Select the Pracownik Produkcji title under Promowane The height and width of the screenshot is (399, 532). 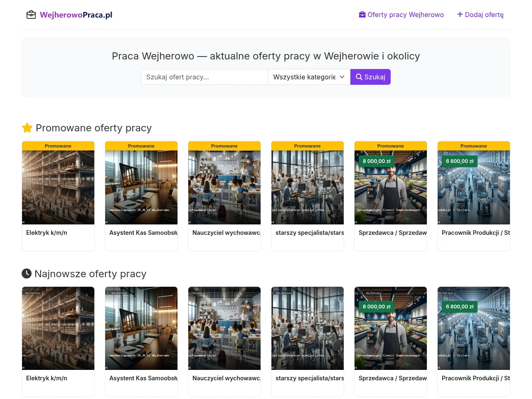click(x=476, y=233)
